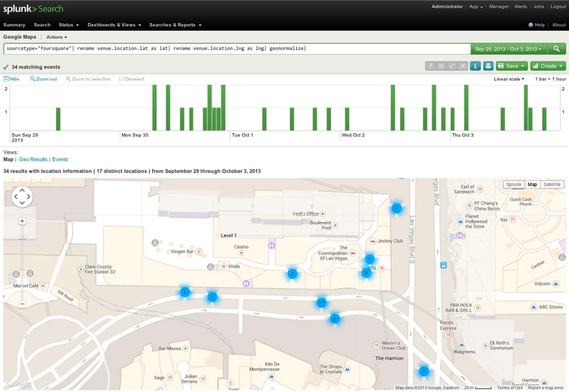Open the Search nav item
The width and height of the screenshot is (569, 392).
pos(42,25)
